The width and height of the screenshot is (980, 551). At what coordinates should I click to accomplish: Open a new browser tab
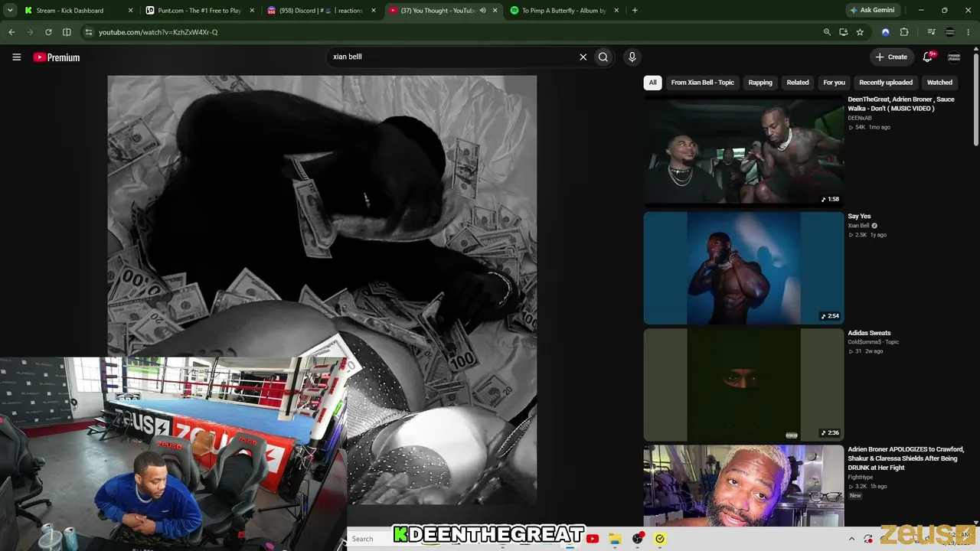pos(635,11)
